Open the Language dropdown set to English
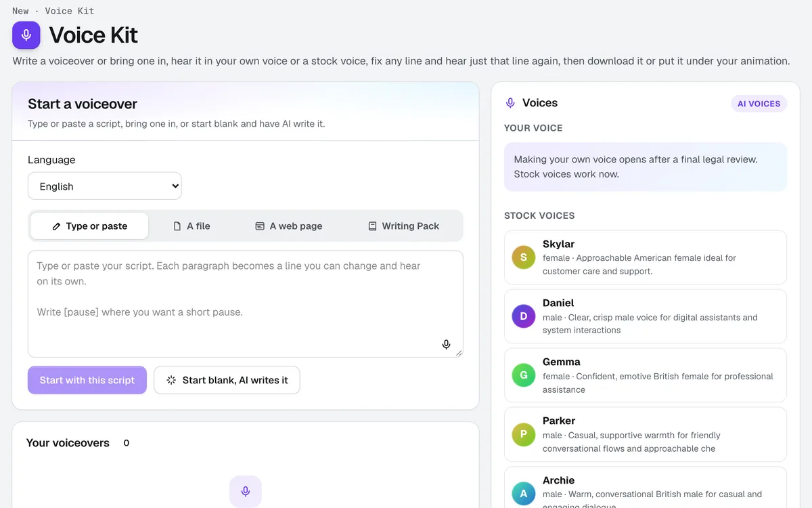 pyautogui.click(x=105, y=186)
